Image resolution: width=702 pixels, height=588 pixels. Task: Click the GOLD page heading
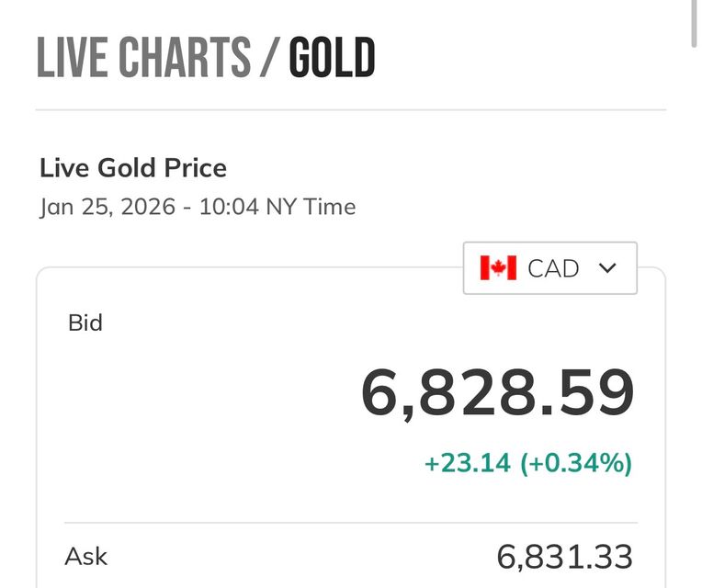tap(332, 57)
